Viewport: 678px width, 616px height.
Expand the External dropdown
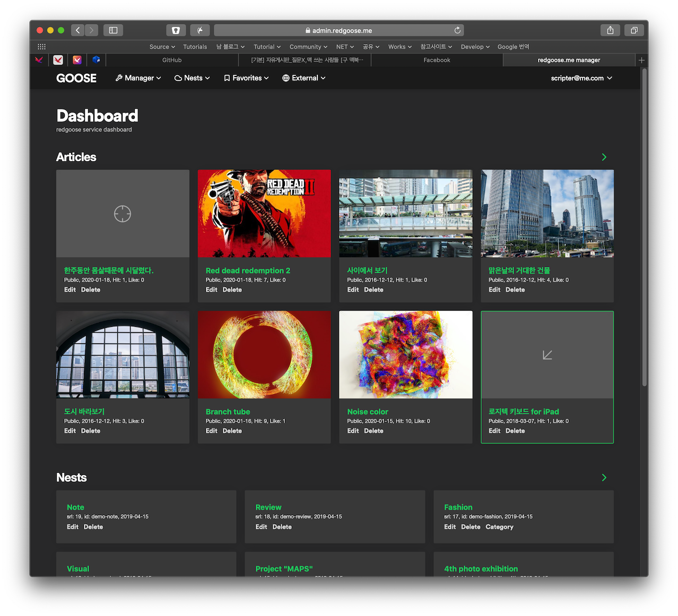(304, 78)
